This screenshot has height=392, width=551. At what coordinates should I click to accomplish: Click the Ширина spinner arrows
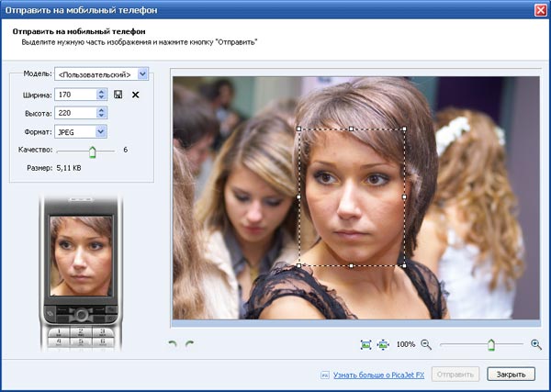coord(101,94)
